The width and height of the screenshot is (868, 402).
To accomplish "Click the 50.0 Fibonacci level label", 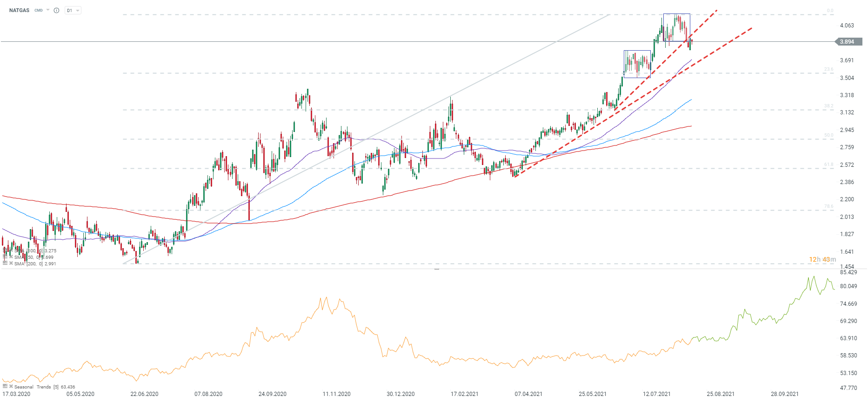I will coord(829,135).
